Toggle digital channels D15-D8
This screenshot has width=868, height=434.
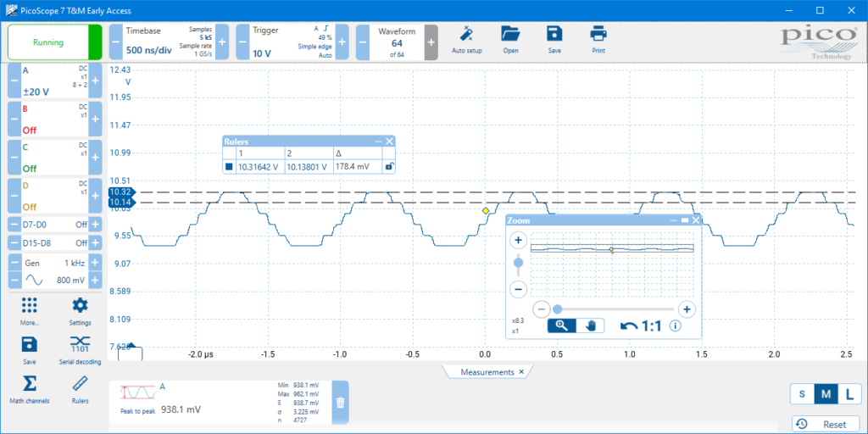pos(54,243)
